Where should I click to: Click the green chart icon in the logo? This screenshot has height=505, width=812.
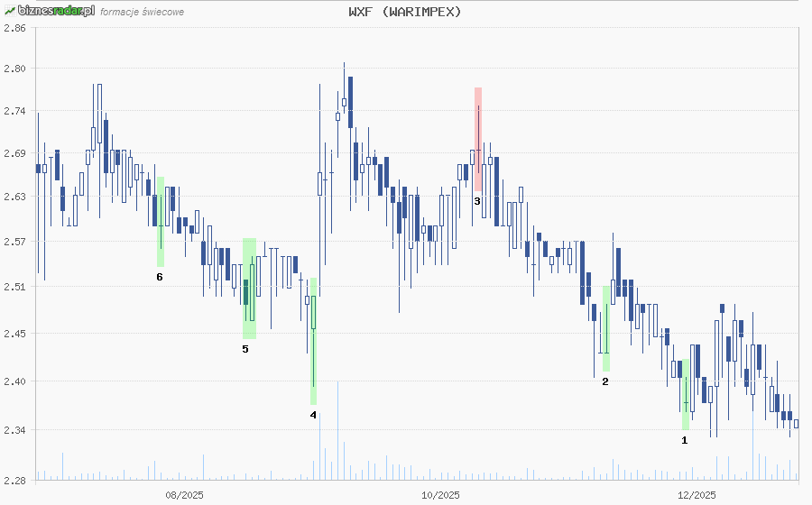[9, 11]
